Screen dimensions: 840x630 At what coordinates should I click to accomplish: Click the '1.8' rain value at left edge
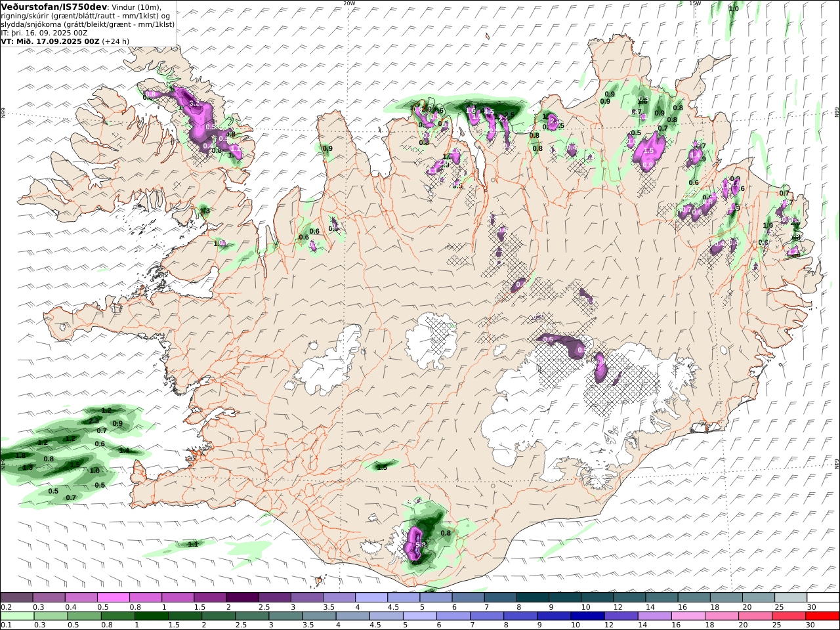pyautogui.click(x=20, y=455)
